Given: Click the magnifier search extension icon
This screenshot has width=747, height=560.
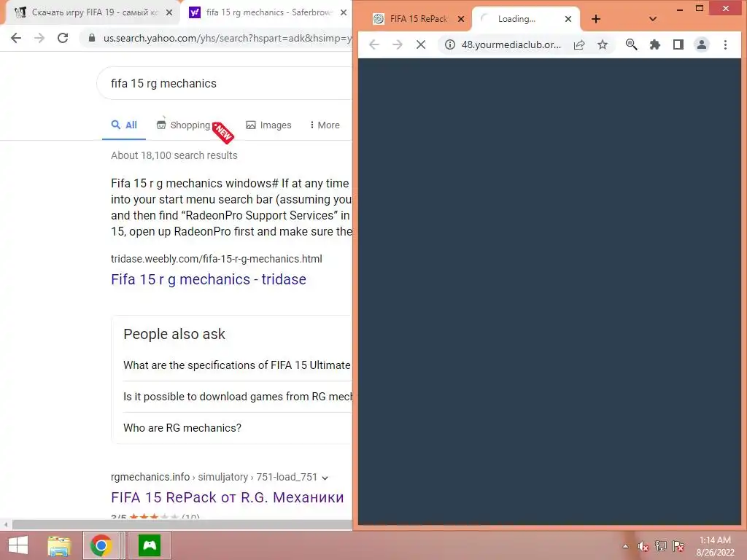Looking at the screenshot, I should click(631, 44).
